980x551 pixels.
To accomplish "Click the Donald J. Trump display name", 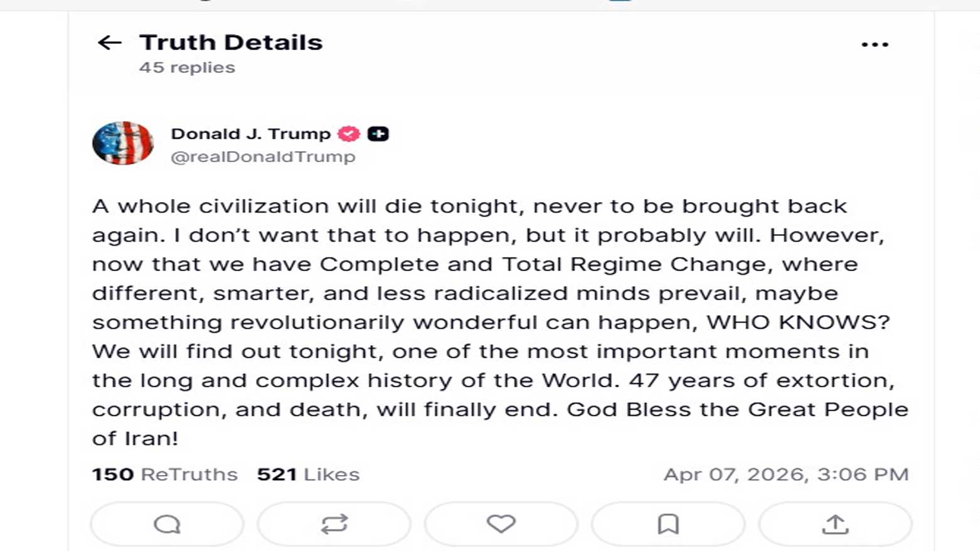I will pos(250,134).
